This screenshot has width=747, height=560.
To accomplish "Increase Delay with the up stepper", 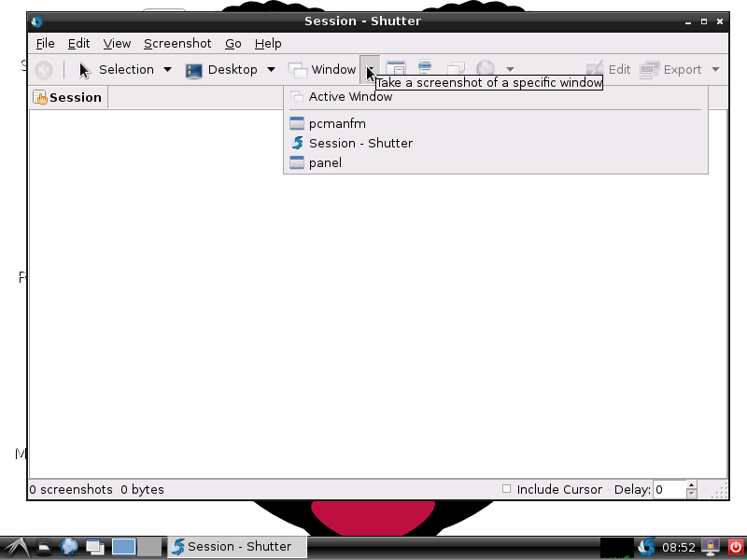I will [691, 485].
